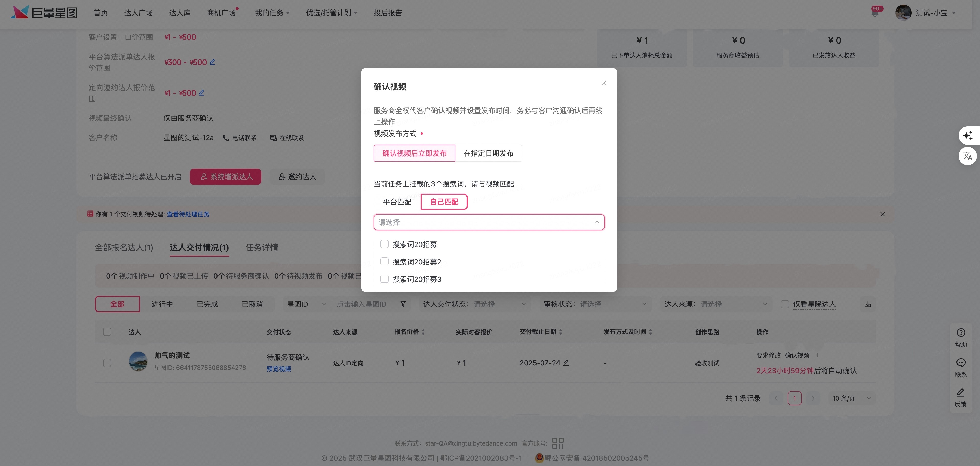Click the AI sparkle floating icon
Image resolution: width=980 pixels, height=466 pixels.
[968, 135]
